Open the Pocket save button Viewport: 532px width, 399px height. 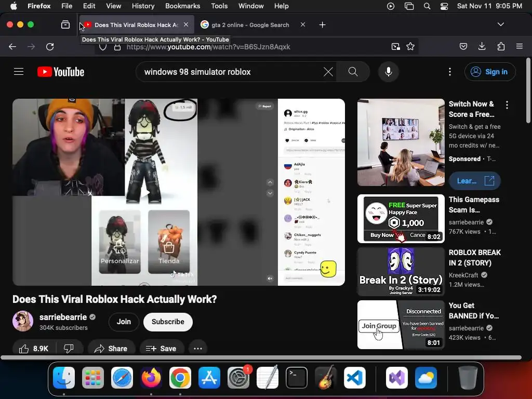click(x=463, y=46)
